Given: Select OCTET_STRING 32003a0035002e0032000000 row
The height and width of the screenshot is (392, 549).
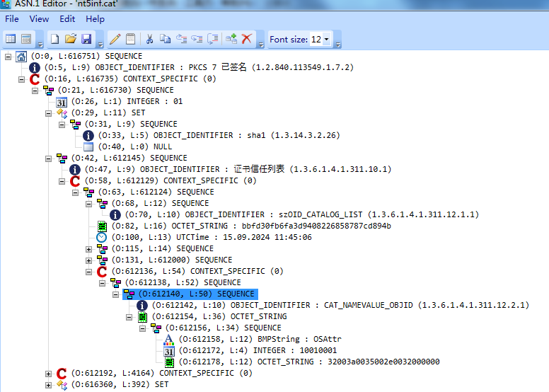Looking at the screenshot, I should click(x=309, y=362).
